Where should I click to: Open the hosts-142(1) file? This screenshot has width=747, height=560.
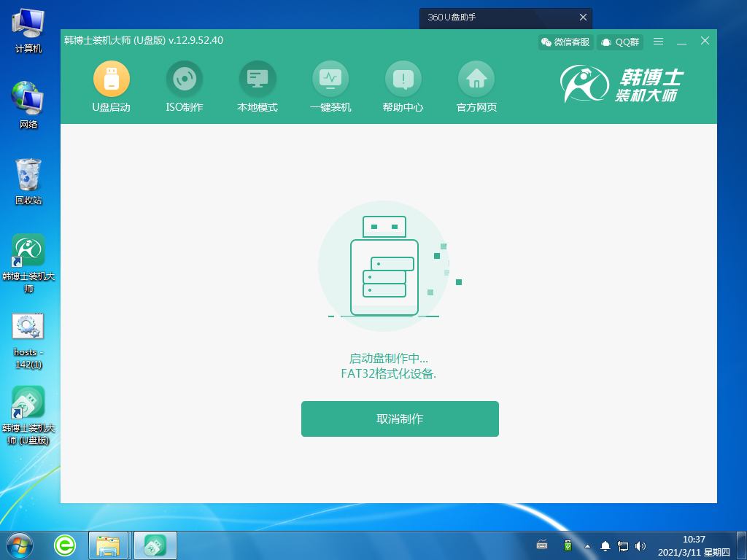tap(28, 328)
